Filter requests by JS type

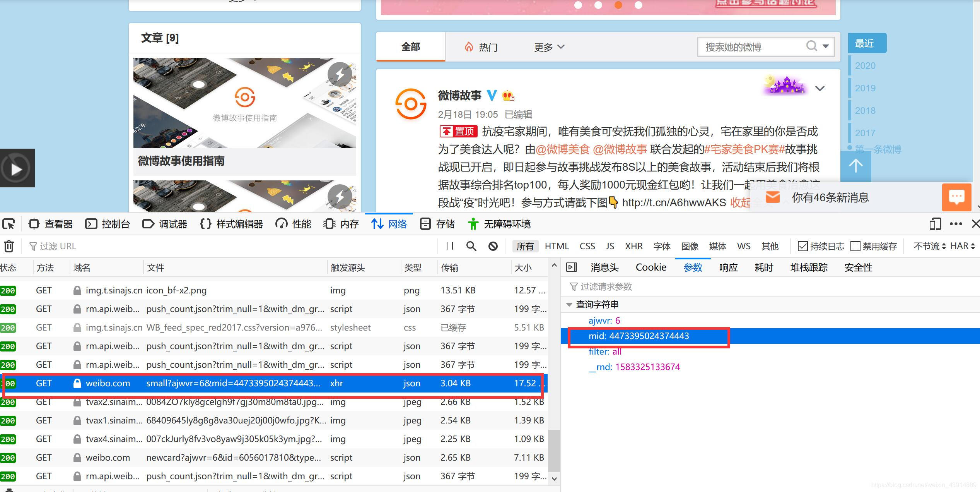click(x=610, y=246)
